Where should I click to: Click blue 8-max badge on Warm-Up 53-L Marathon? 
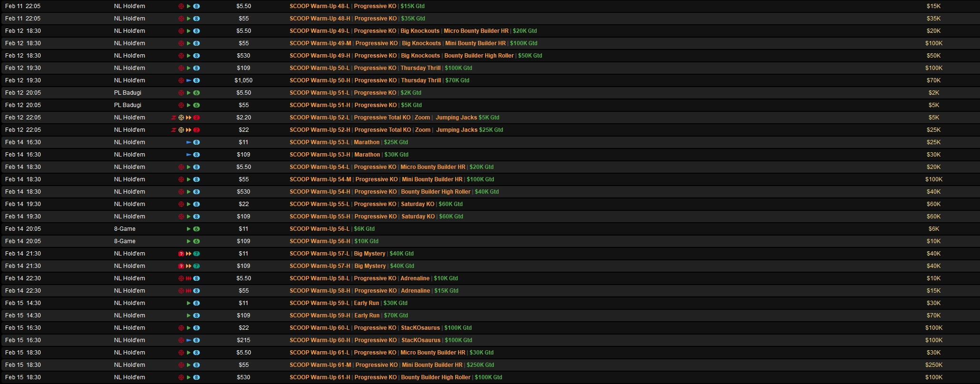[x=196, y=142]
